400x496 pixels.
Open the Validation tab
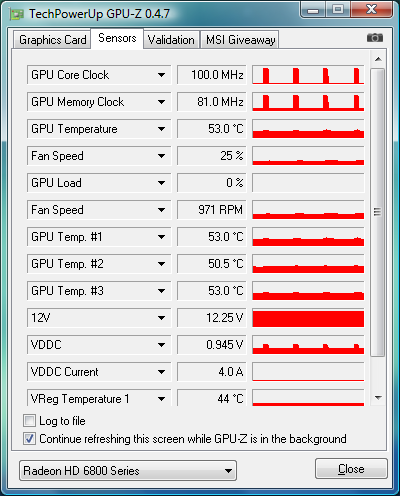coord(171,40)
